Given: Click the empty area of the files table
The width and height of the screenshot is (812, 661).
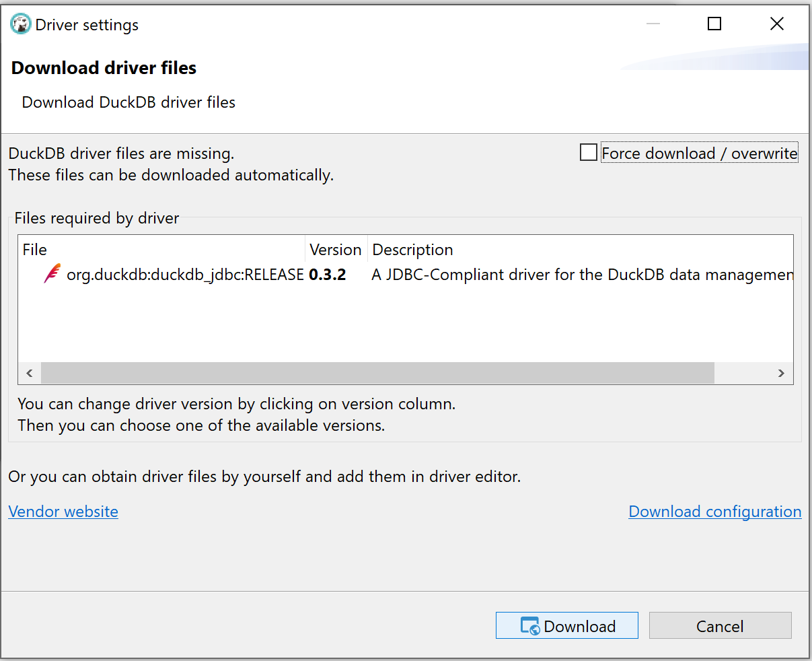Looking at the screenshot, I should pyautogui.click(x=404, y=323).
